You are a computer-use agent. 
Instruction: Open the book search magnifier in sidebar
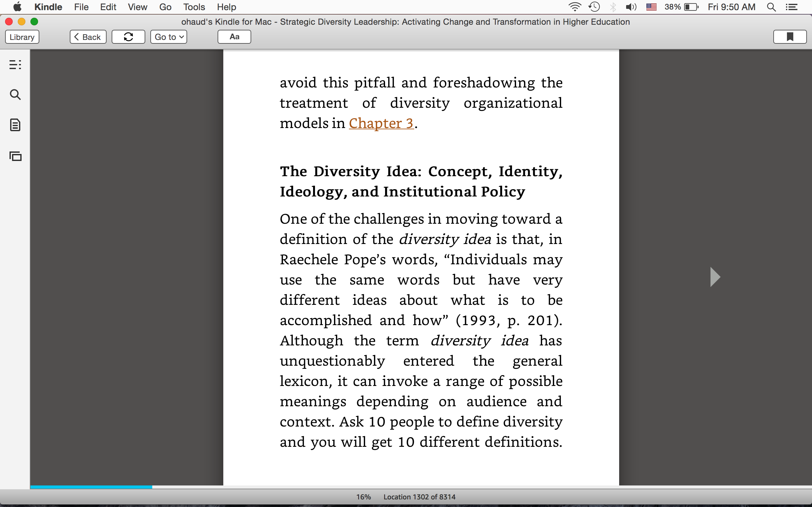pyautogui.click(x=15, y=95)
